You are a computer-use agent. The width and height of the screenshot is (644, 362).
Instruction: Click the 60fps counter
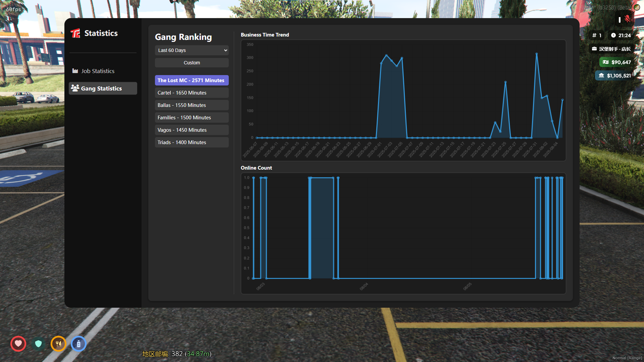(13, 9)
